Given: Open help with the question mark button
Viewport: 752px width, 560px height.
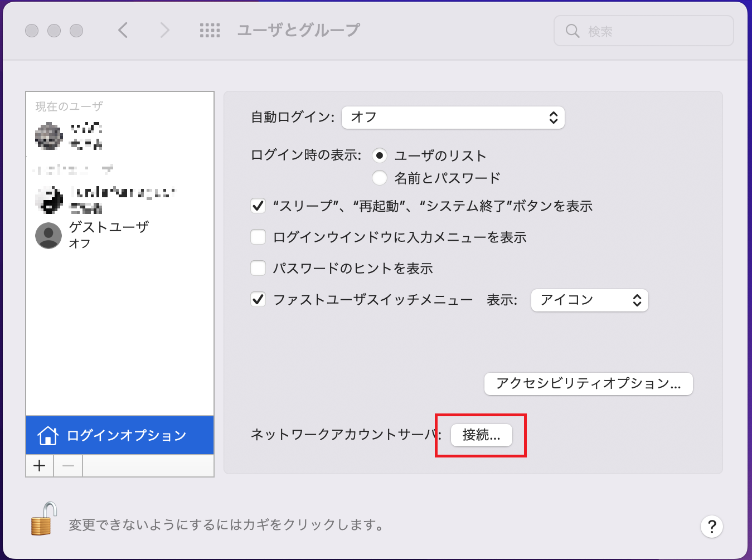Looking at the screenshot, I should pyautogui.click(x=712, y=527).
